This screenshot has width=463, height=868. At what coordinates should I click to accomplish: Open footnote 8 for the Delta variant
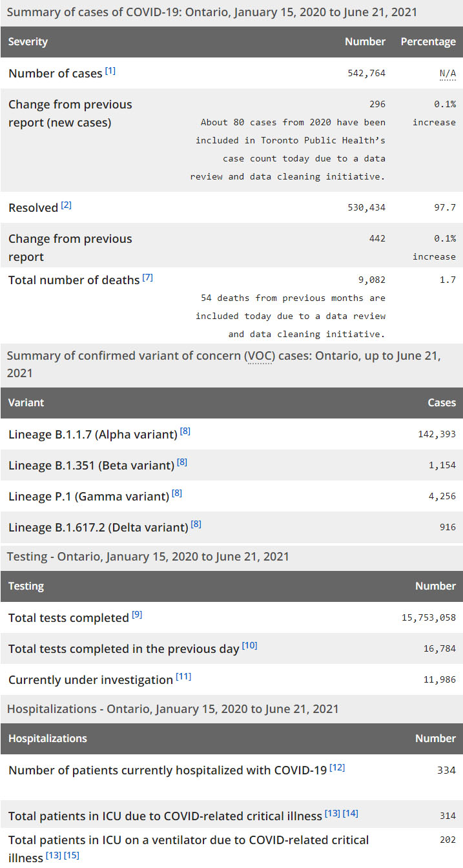(196, 524)
